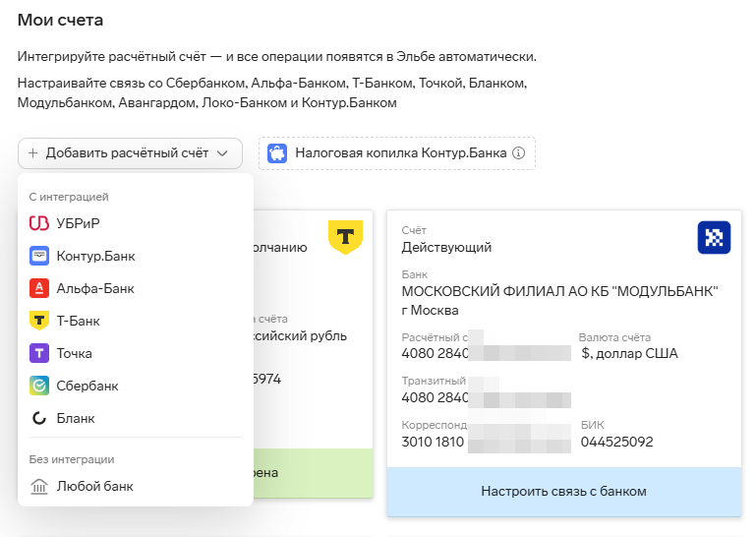This screenshot has height=537, width=756.
Task: Click the purple Точка logo icon
Action: pos(39,353)
